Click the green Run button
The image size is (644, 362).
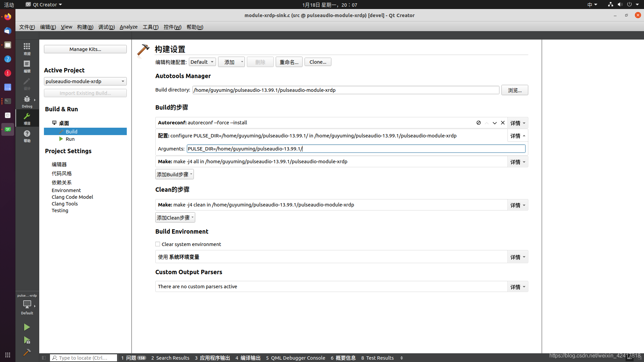point(27,327)
